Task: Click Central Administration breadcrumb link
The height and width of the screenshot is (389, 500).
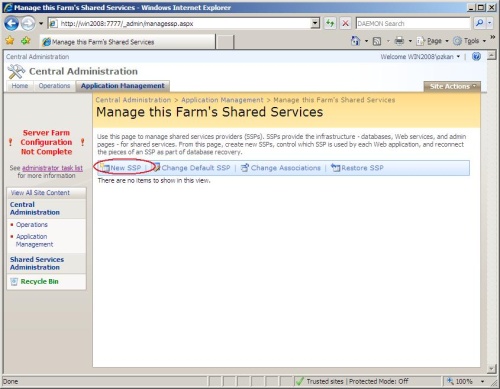Action: tap(133, 100)
